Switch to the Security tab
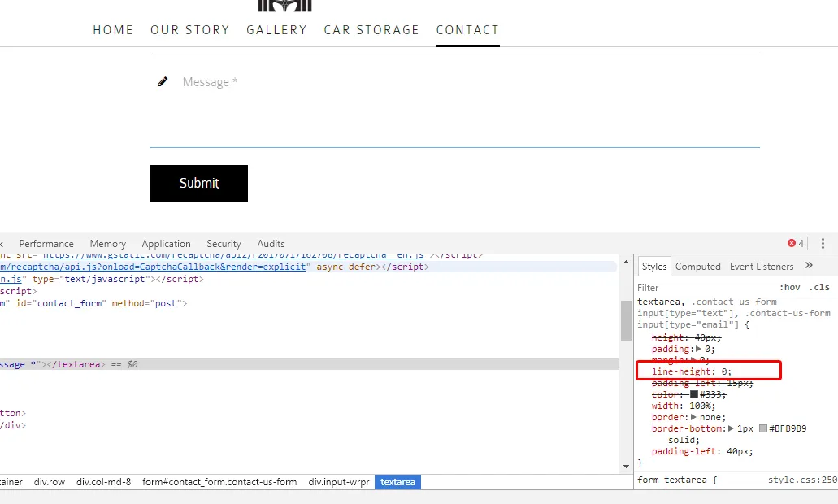Screen dimensions: 838x504 click(224, 244)
